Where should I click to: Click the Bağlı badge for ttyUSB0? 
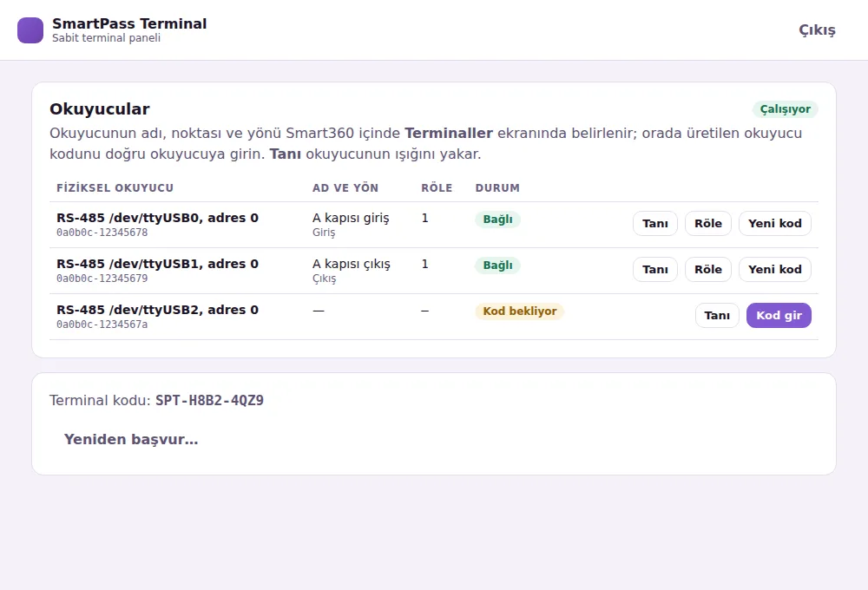tap(497, 220)
